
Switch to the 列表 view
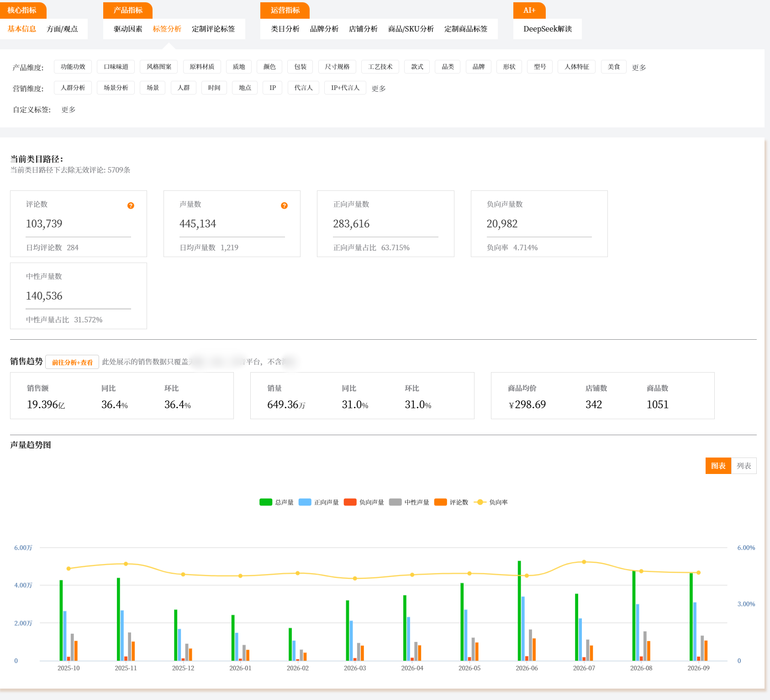coord(744,466)
